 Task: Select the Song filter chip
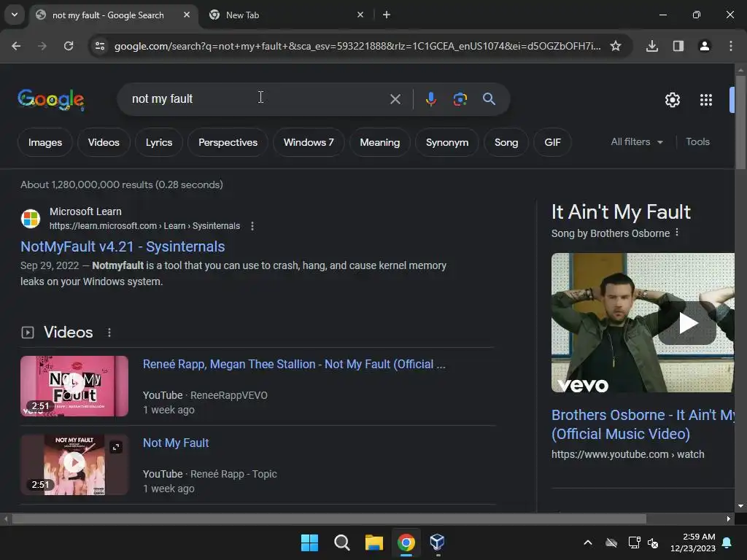tap(506, 142)
